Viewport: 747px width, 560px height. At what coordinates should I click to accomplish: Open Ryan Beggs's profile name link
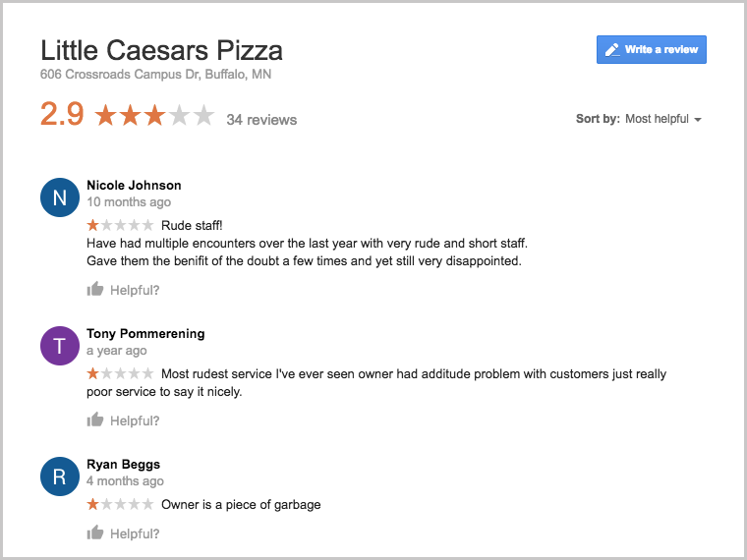point(123,464)
